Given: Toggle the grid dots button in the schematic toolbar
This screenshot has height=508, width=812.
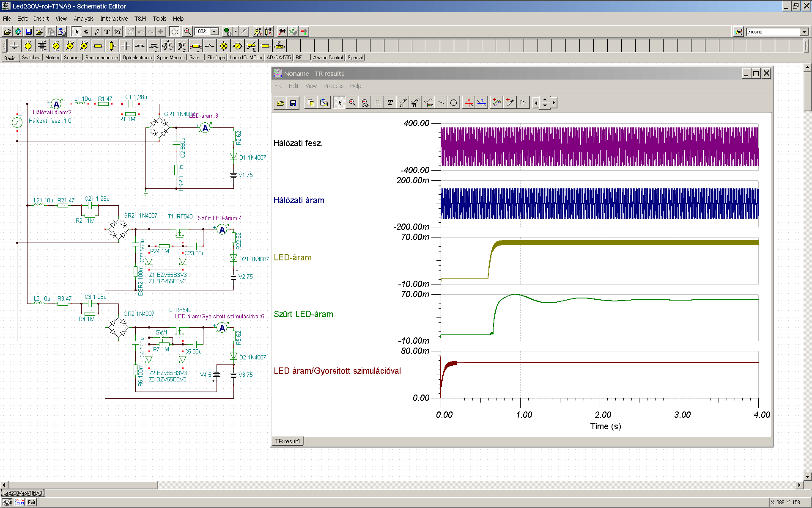Looking at the screenshot, I should tap(174, 32).
